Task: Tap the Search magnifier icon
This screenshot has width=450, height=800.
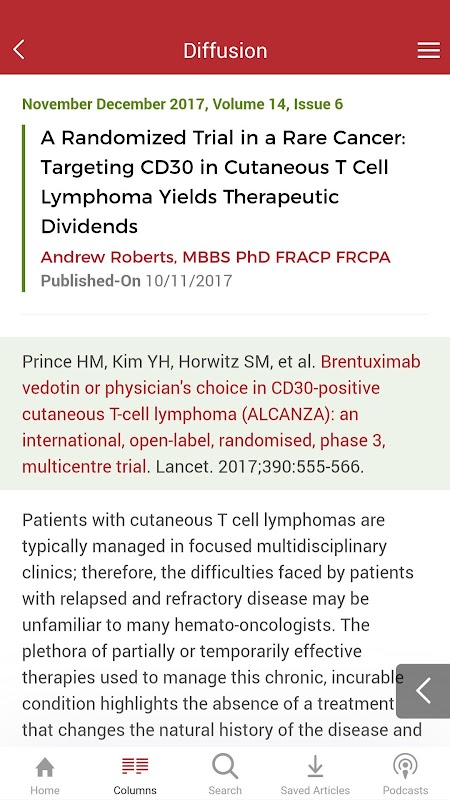Action: 225,766
